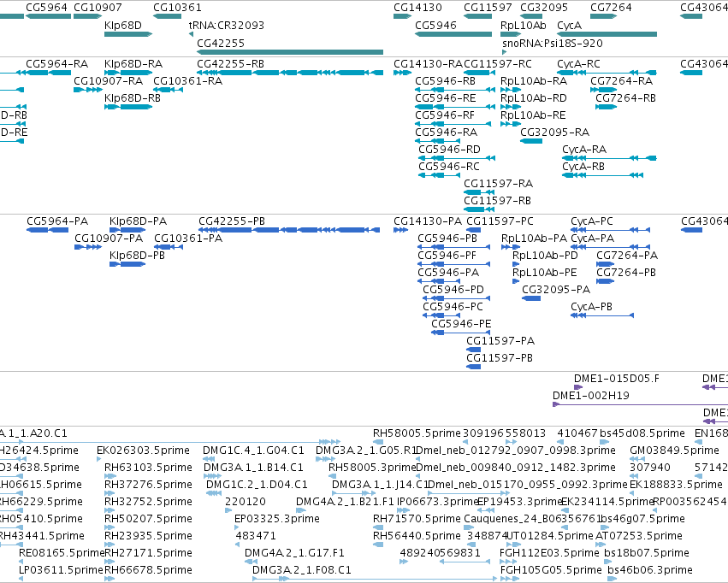728x583 pixels.
Task: Click the CG7264-PA protein label
Action: (x=627, y=256)
